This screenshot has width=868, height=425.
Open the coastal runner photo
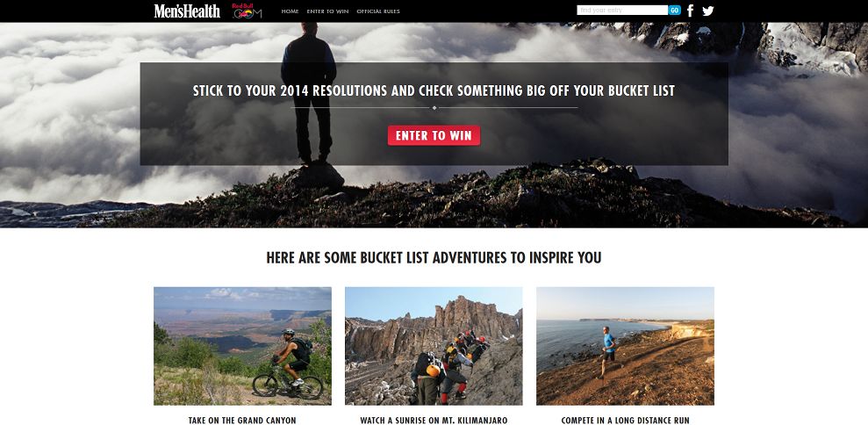coord(625,346)
